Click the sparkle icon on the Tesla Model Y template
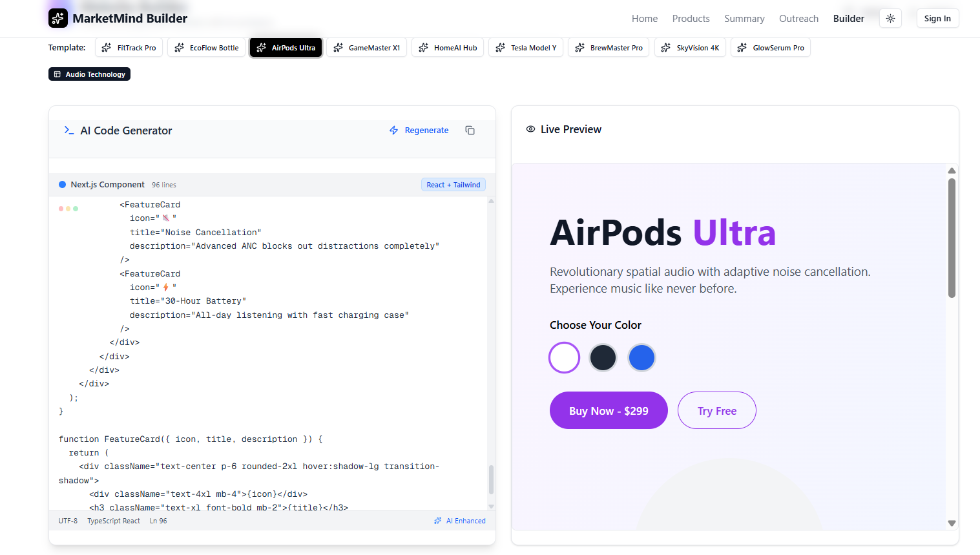 coord(500,48)
